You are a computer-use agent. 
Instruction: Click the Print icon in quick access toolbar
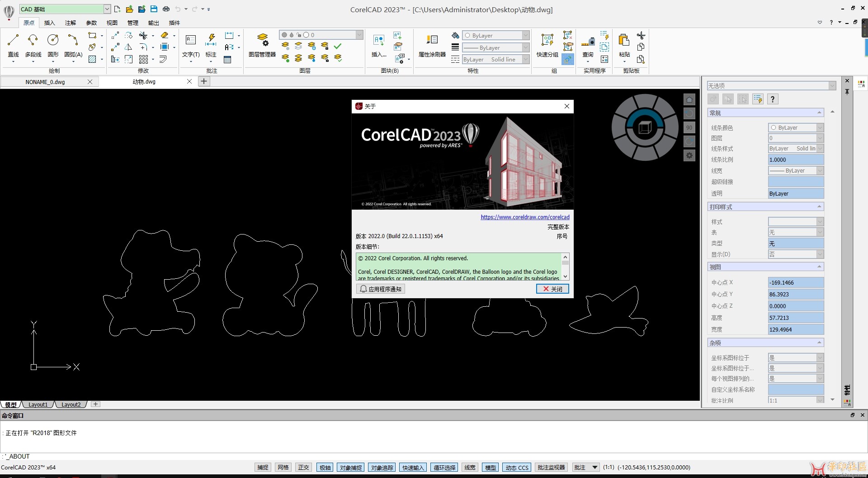pos(166,9)
